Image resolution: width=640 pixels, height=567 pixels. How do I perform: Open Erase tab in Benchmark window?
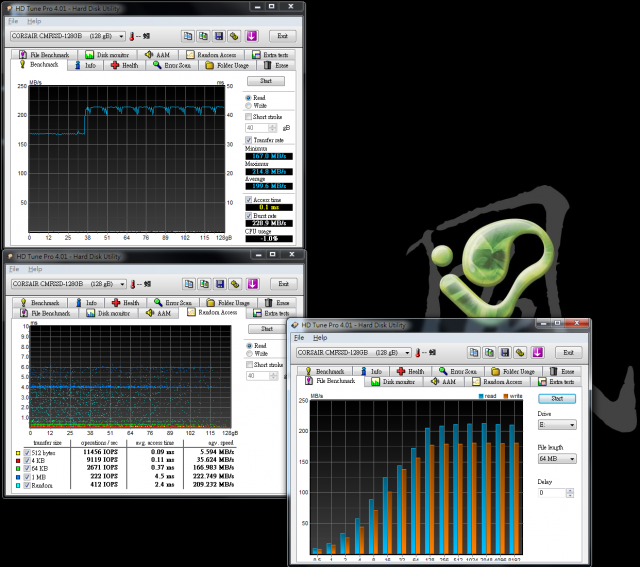276,65
